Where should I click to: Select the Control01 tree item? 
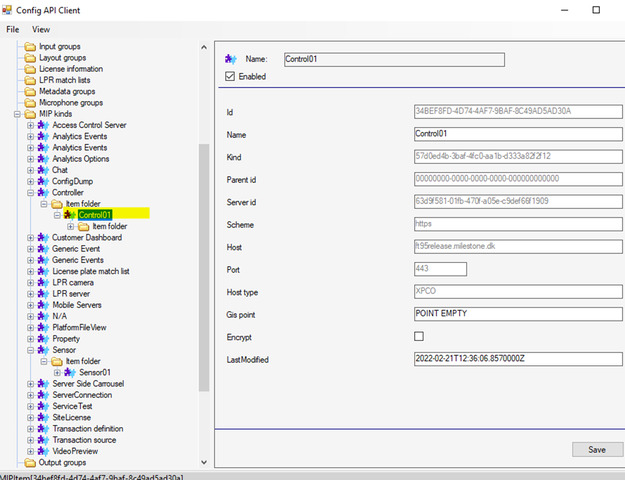click(95, 214)
